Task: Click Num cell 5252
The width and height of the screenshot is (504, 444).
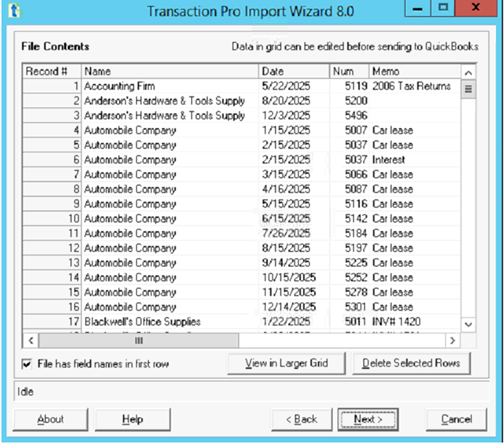Action: click(x=349, y=277)
